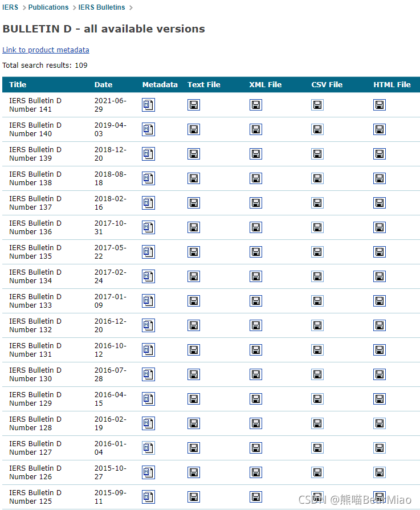Select date 2019-04-03 cell

pos(111,129)
